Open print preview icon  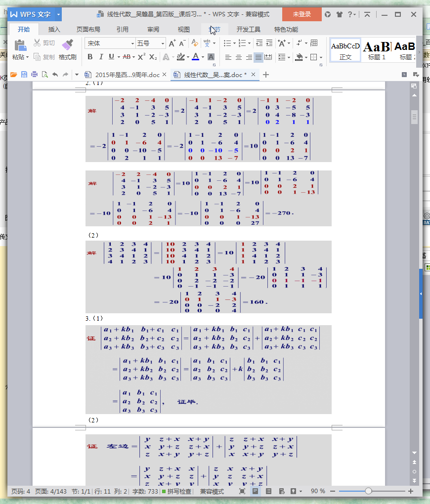click(x=44, y=75)
